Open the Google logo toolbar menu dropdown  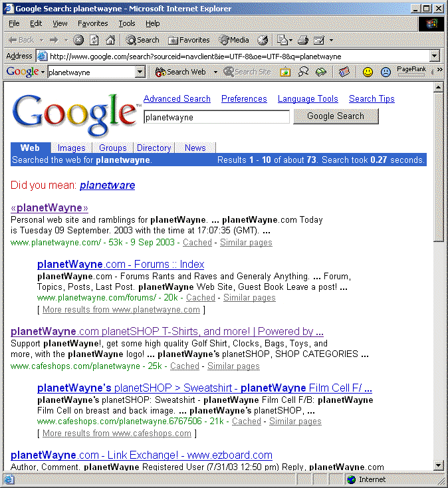tap(43, 72)
